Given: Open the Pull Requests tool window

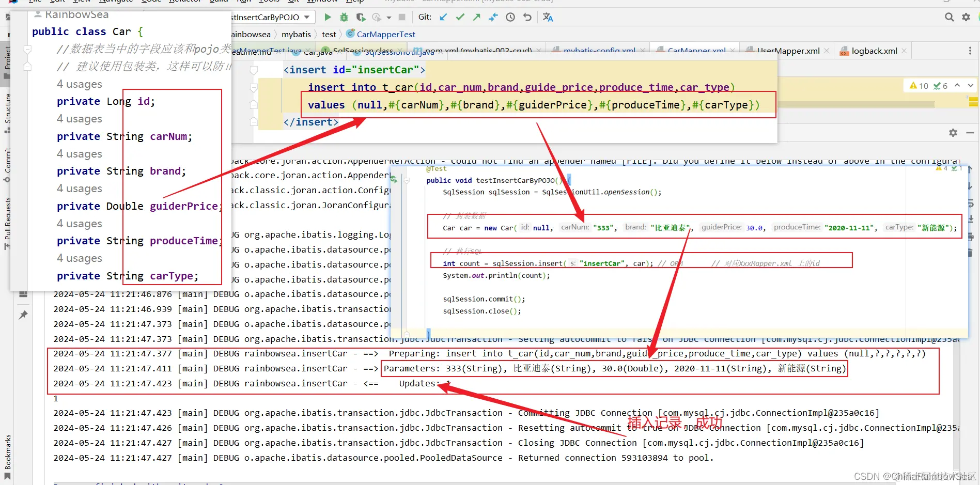Looking at the screenshot, I should pyautogui.click(x=7, y=223).
